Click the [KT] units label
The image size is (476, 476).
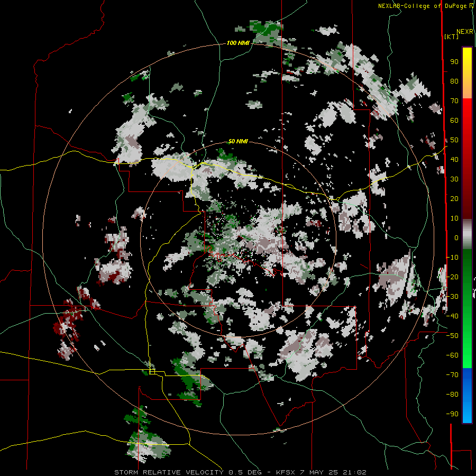click(451, 36)
